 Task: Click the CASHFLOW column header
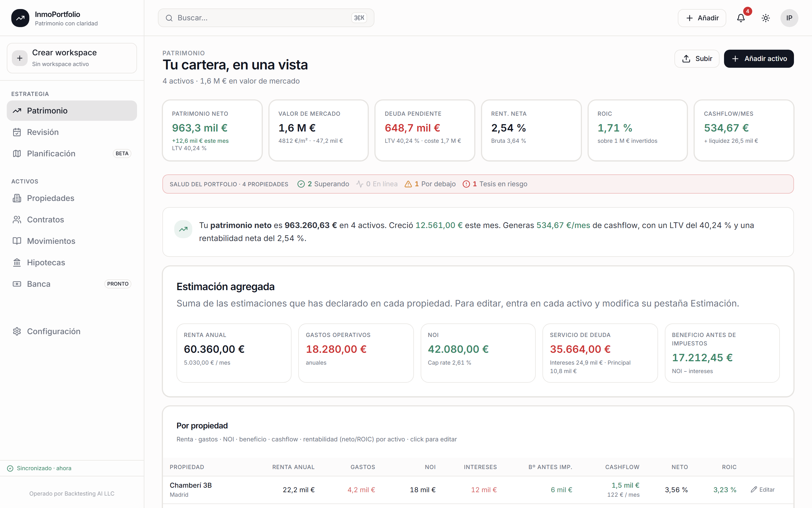(622, 467)
